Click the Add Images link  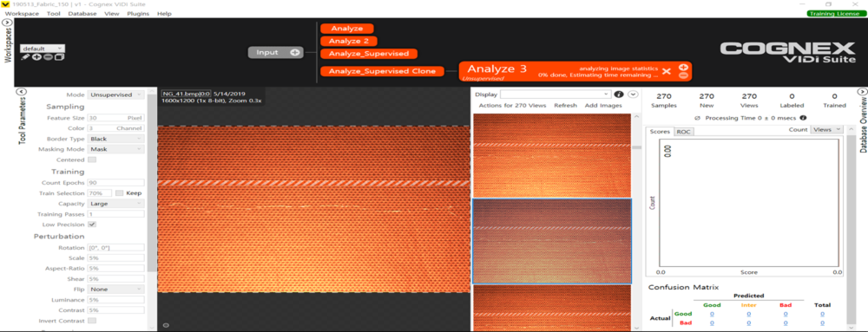click(603, 106)
